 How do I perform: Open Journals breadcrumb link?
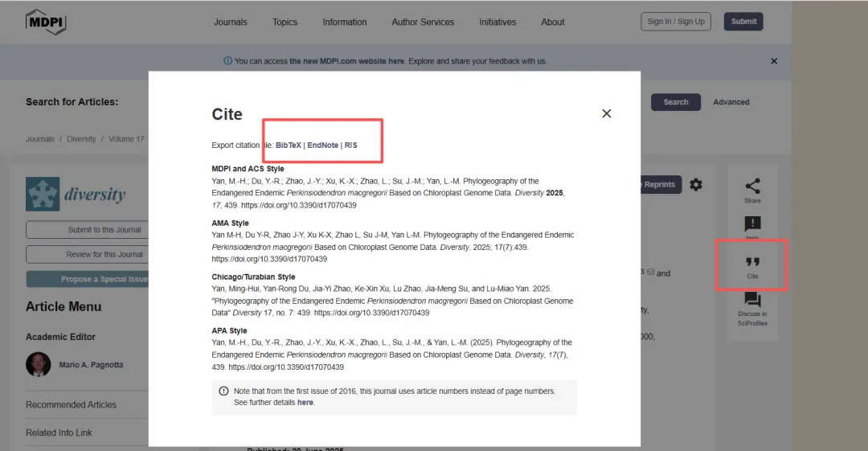(x=40, y=139)
